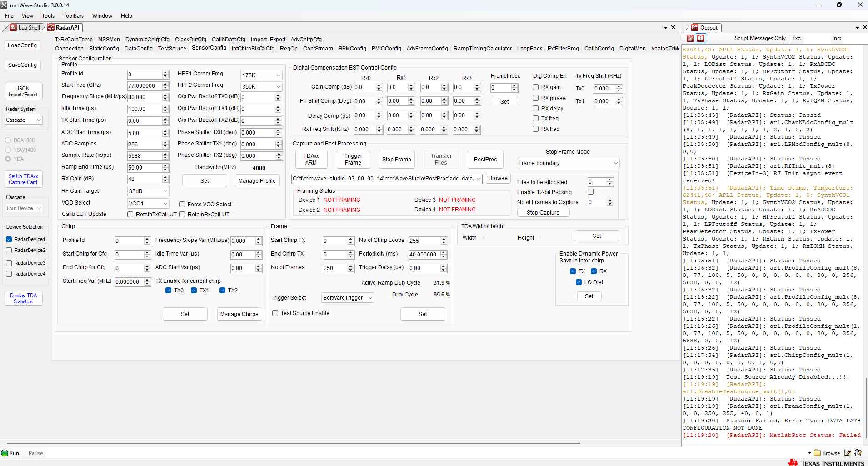Click the edit script notepad icon
The width and height of the screenshot is (868, 466).
pos(847,453)
